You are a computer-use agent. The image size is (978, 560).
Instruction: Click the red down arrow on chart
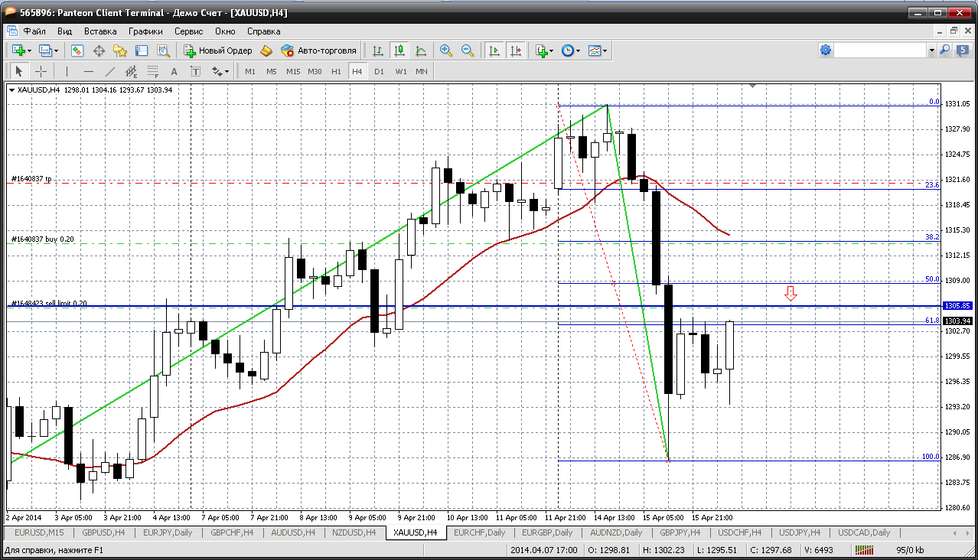coord(791,293)
